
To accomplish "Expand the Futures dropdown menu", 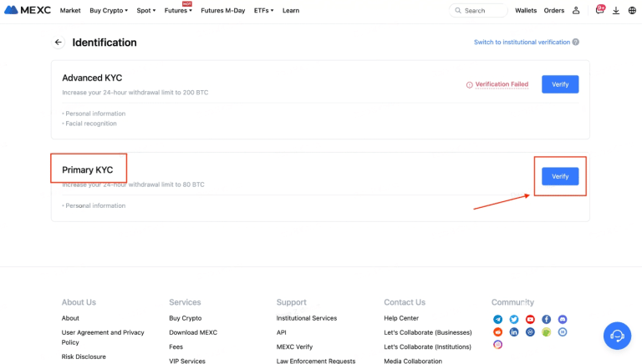I will coord(178,11).
